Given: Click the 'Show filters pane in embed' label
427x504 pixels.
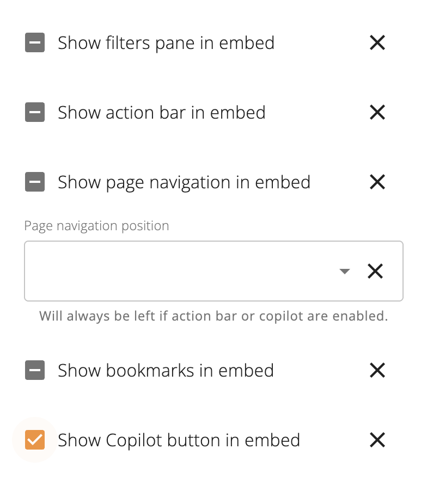Looking at the screenshot, I should tap(166, 43).
